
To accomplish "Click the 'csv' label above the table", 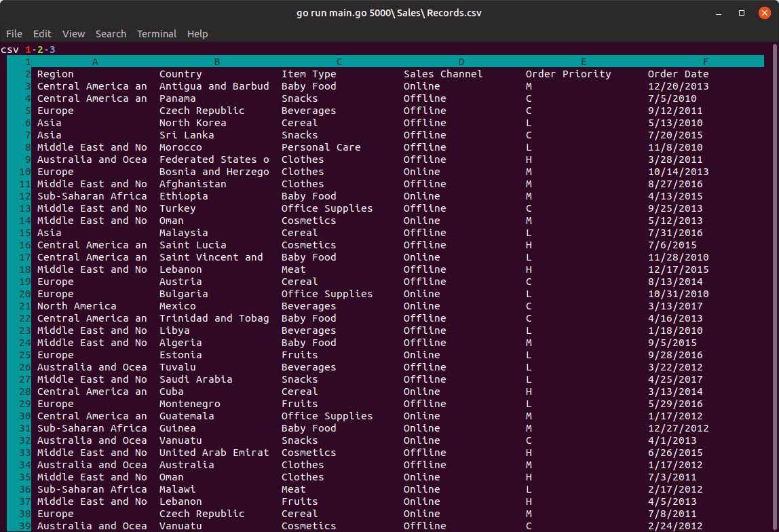I will pos(10,50).
